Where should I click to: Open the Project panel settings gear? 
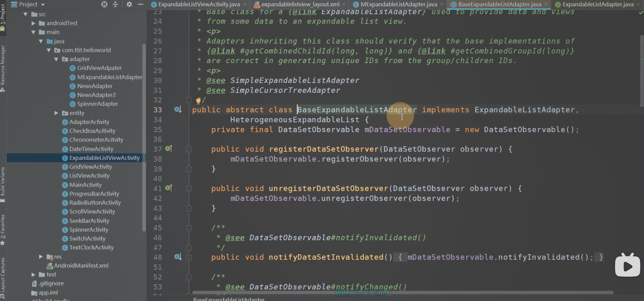tap(129, 4)
